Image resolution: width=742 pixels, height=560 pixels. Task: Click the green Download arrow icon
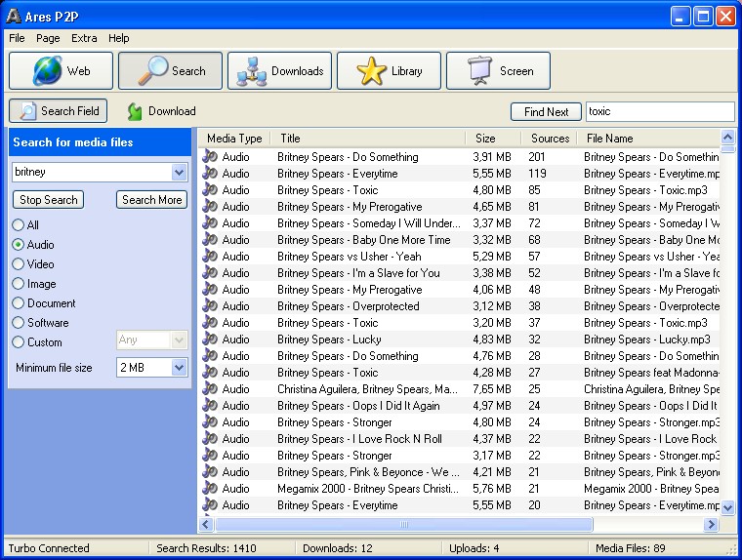[x=135, y=111]
